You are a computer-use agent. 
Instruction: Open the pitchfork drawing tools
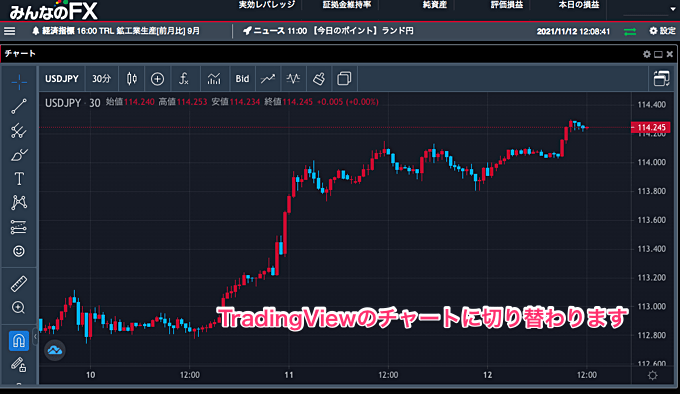[19, 130]
